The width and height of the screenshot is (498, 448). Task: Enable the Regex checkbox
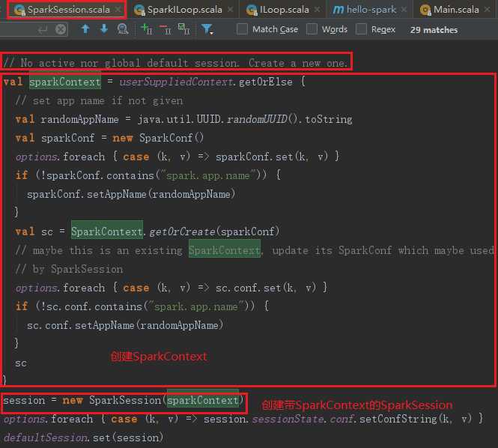[x=361, y=29]
